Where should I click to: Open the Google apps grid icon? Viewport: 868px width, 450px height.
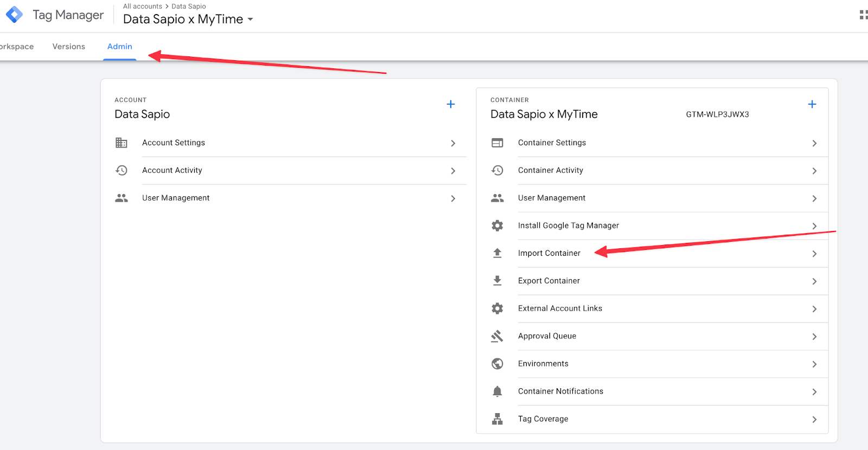pyautogui.click(x=863, y=15)
